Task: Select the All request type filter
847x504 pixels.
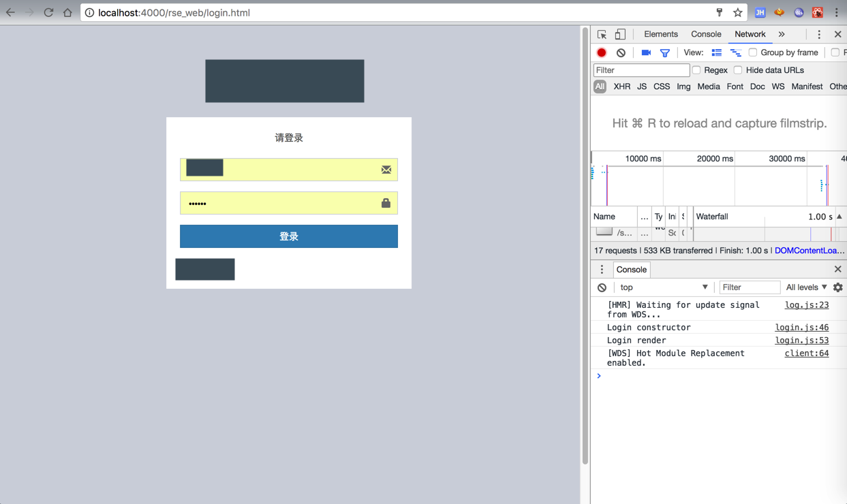Action: (600, 86)
